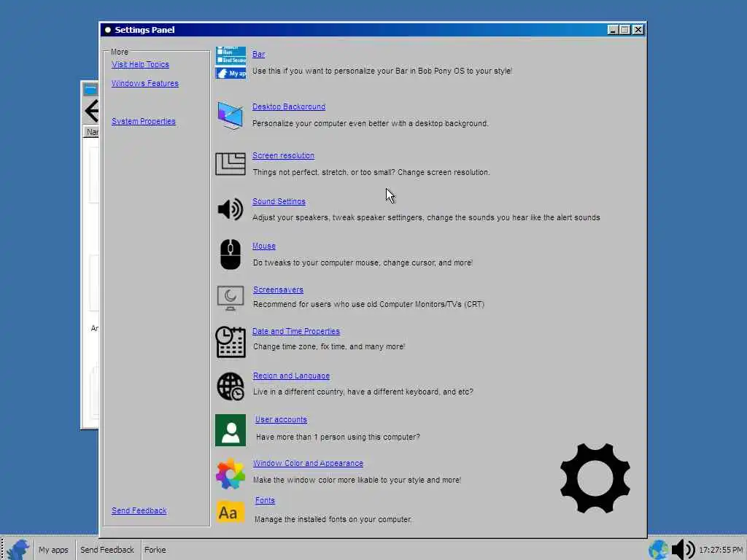Click the taskbar volume speaker icon
The width and height of the screenshot is (747, 560).
coord(683,550)
